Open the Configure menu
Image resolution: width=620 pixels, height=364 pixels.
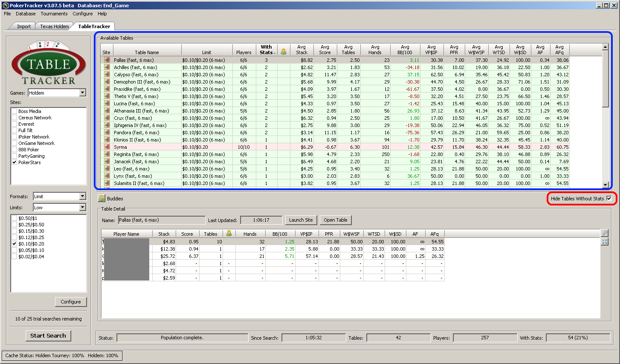pos(83,14)
